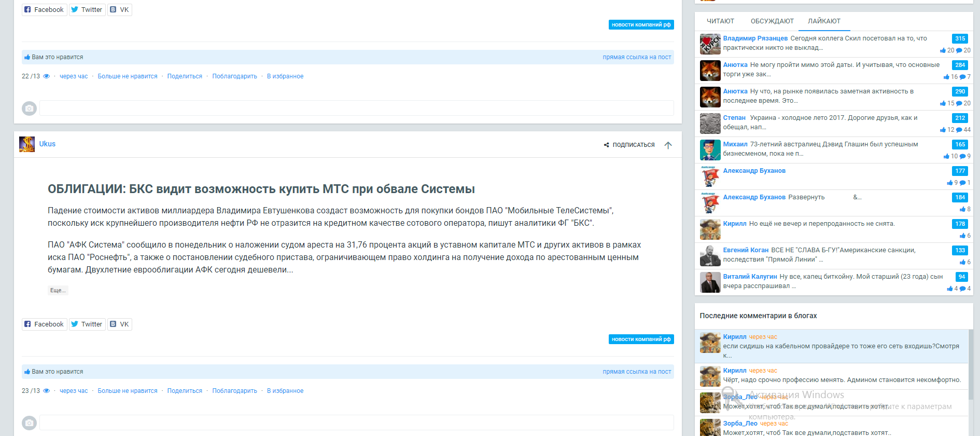Click comment bubble icon showing 4 on Калугин post
The image size is (980, 436).
click(x=962, y=289)
